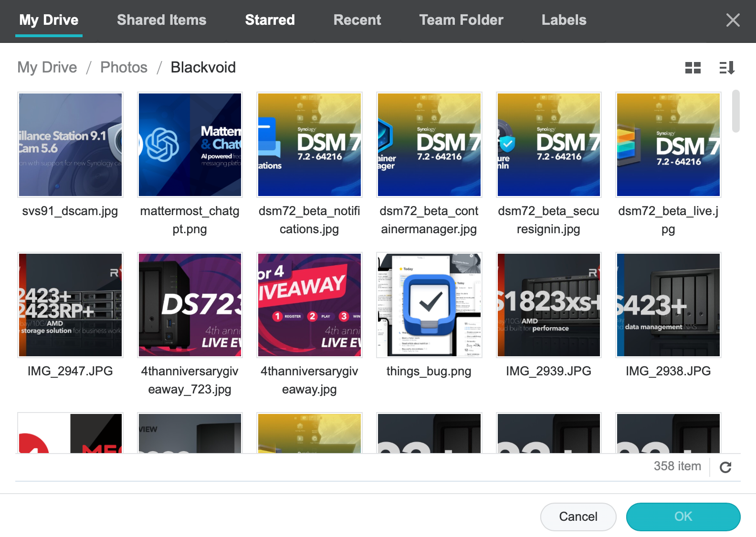Screen dimensions: 756x537
Task: Select Blackvoid in the breadcrumb path
Action: pos(203,67)
